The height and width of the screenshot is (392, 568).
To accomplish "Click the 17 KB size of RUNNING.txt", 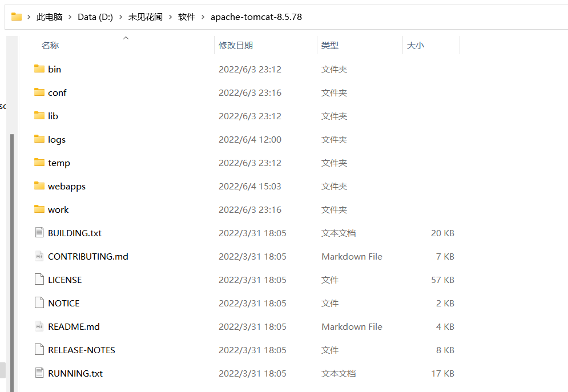I will click(x=442, y=373).
